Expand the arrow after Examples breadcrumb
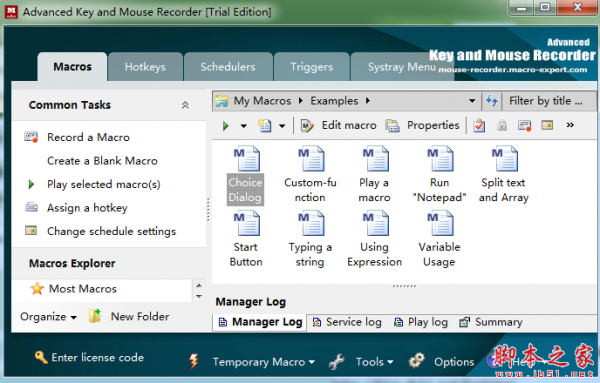The height and width of the screenshot is (383, 600). (x=368, y=101)
